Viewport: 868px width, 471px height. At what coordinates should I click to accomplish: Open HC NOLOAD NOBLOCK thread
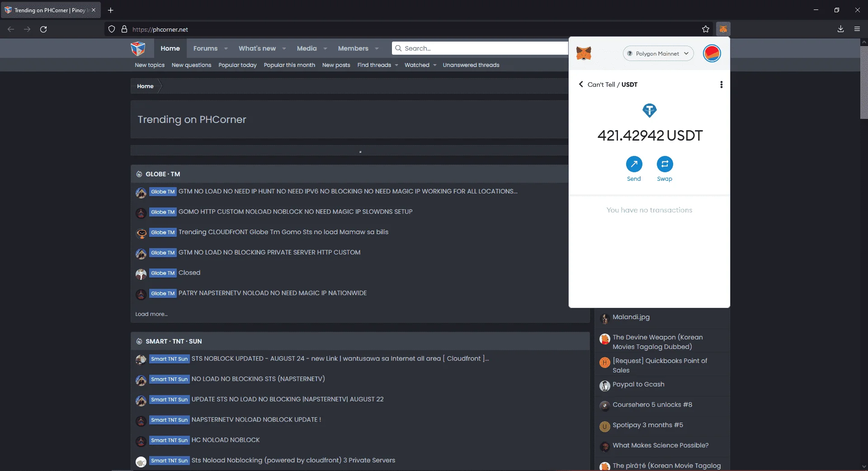click(x=226, y=440)
